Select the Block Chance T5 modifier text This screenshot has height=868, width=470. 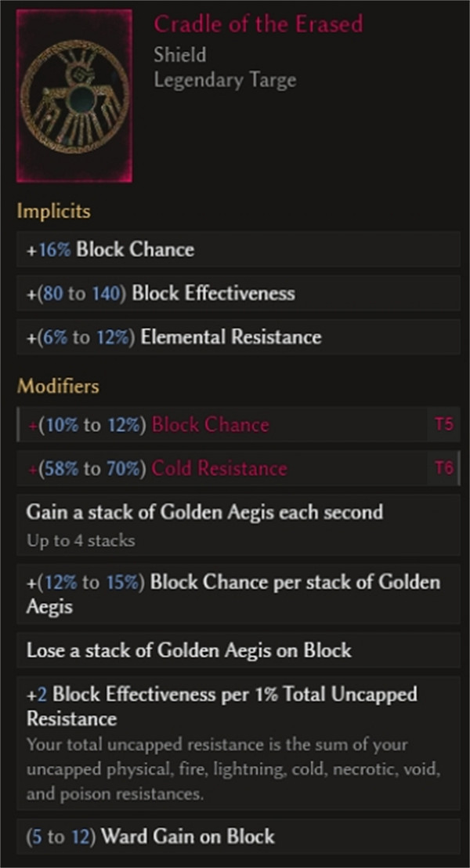tap(148, 425)
